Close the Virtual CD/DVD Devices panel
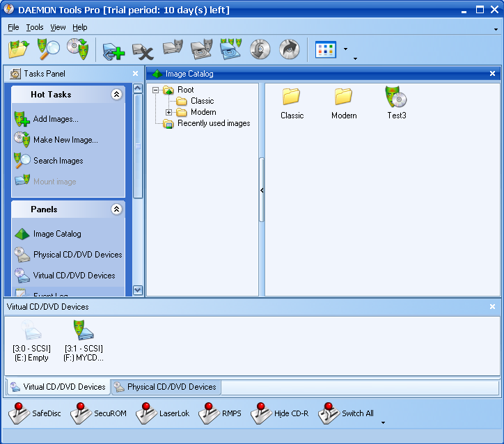Image resolution: width=504 pixels, height=444 pixels. click(x=492, y=306)
